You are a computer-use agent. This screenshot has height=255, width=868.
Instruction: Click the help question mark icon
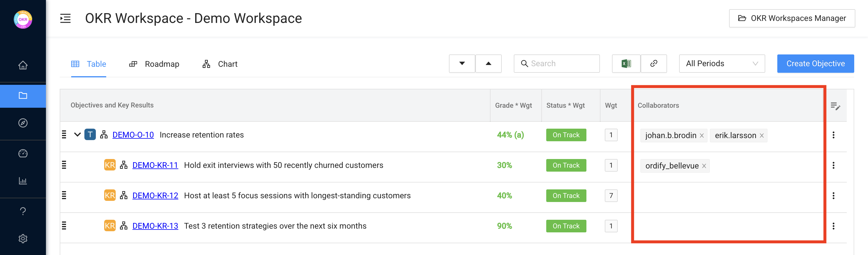click(23, 211)
